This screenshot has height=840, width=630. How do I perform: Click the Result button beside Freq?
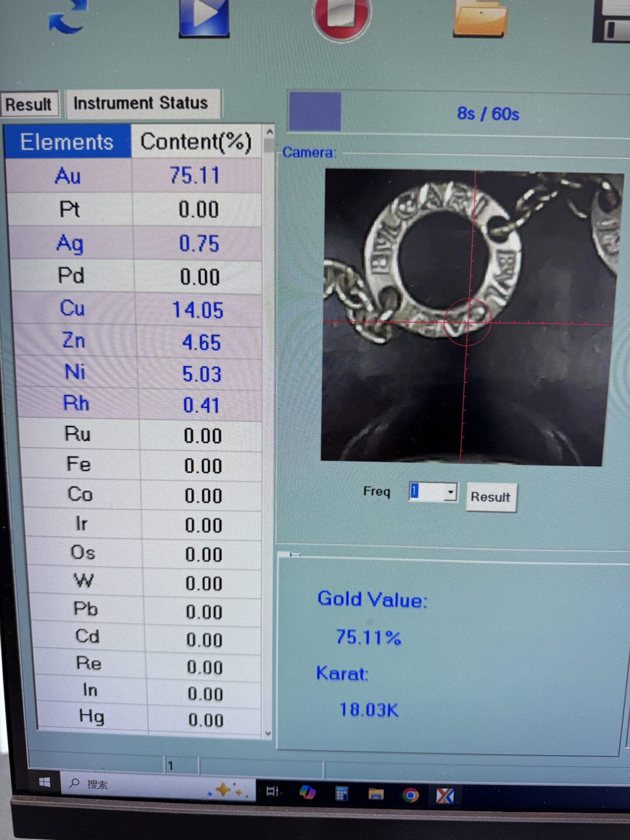(x=491, y=497)
